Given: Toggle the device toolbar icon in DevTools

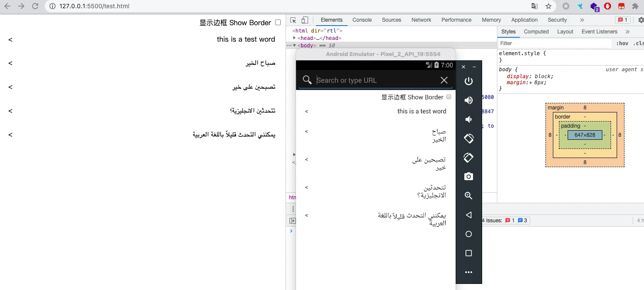Looking at the screenshot, I should point(305,20).
